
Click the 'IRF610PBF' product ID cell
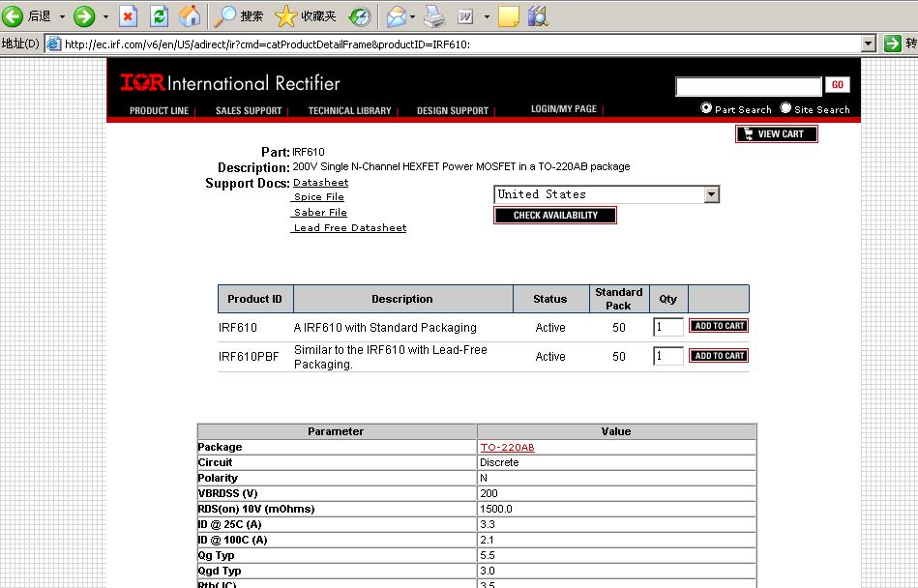[249, 356]
